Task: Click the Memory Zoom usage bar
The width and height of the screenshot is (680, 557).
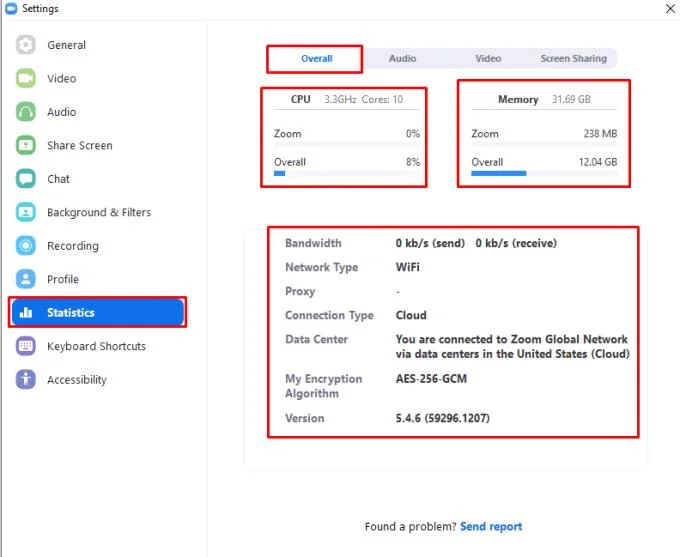Action: [x=544, y=144]
